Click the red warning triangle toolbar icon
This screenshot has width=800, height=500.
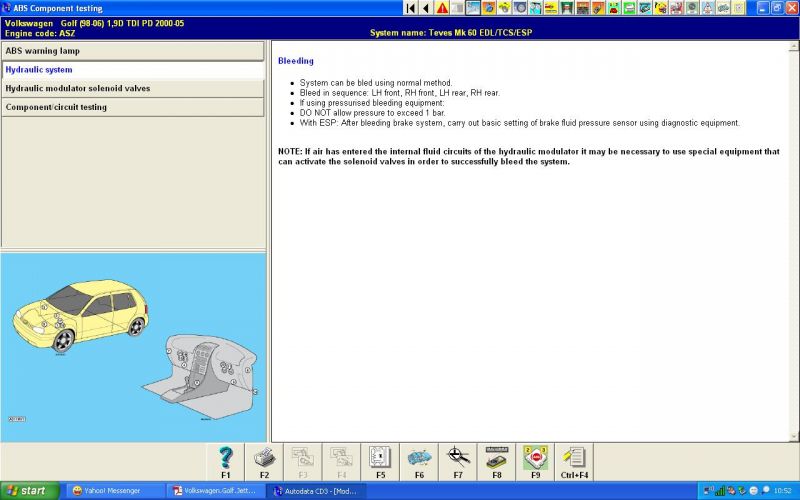tap(442, 8)
